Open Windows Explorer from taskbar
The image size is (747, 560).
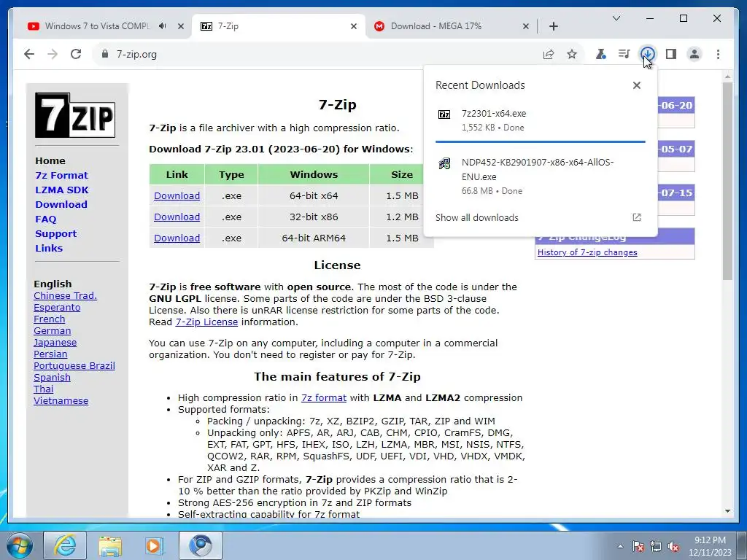click(x=111, y=545)
